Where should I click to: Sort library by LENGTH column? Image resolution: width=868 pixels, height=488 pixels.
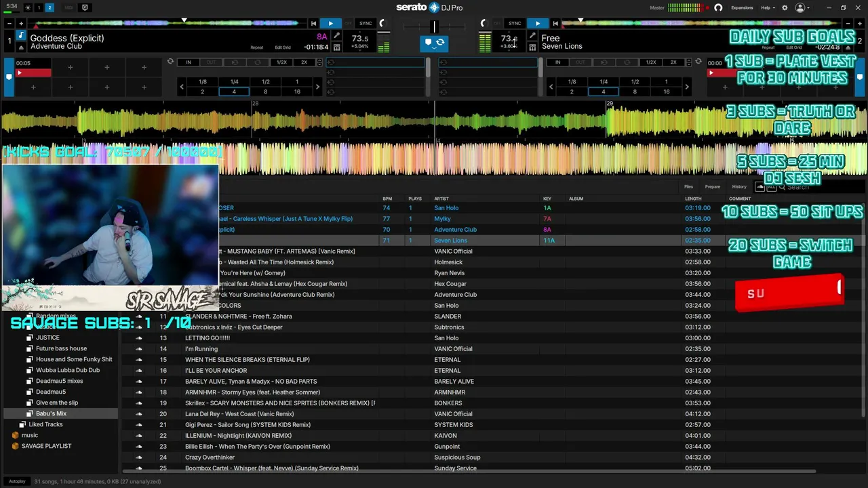[693, 199]
